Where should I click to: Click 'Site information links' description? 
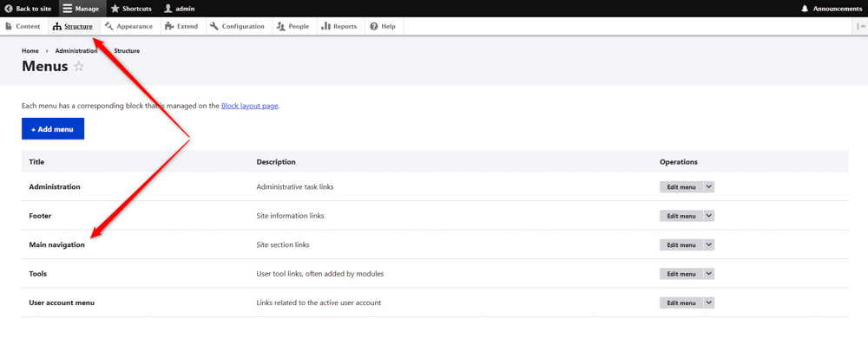[290, 216]
